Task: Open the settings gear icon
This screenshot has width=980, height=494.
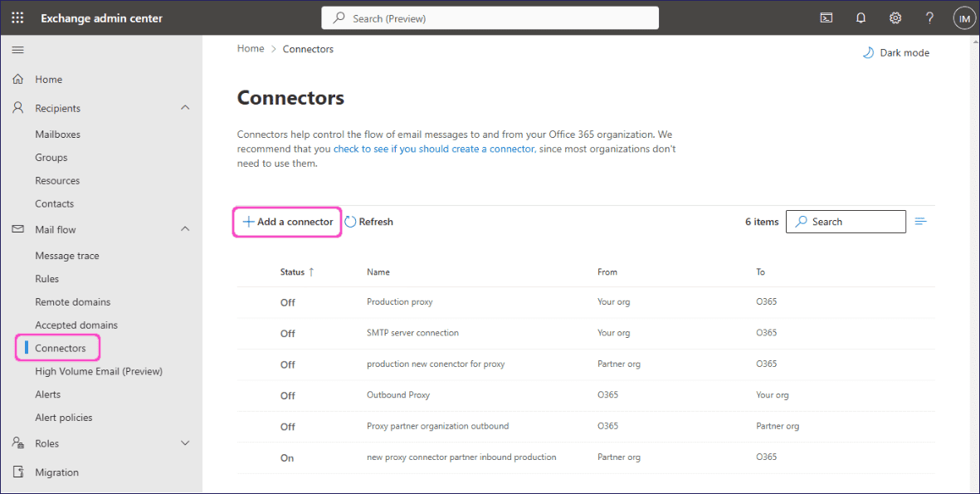Action: coord(895,17)
